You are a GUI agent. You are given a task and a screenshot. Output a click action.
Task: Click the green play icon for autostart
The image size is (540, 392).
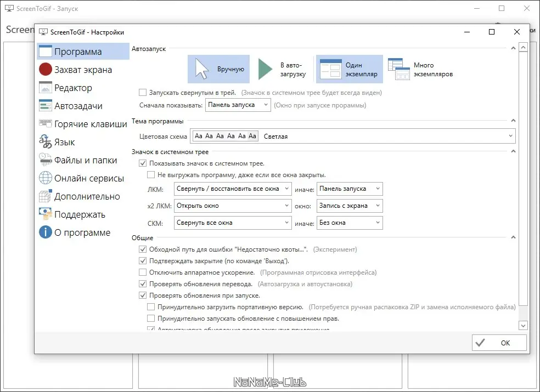click(x=265, y=69)
